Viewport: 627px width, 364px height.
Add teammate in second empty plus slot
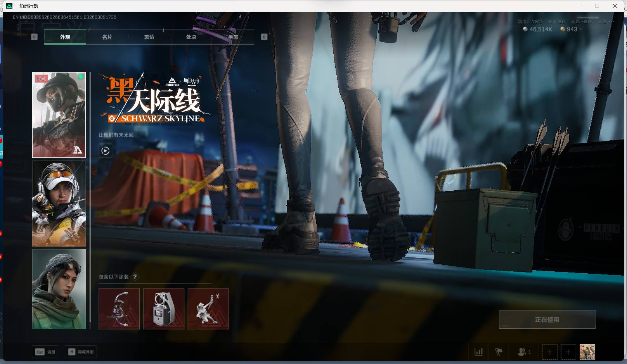tap(568, 352)
